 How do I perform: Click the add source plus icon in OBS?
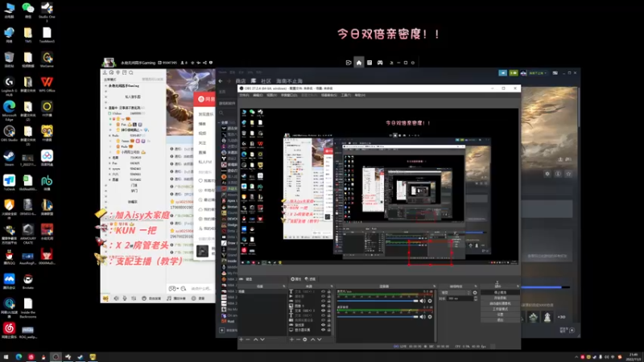(291, 339)
